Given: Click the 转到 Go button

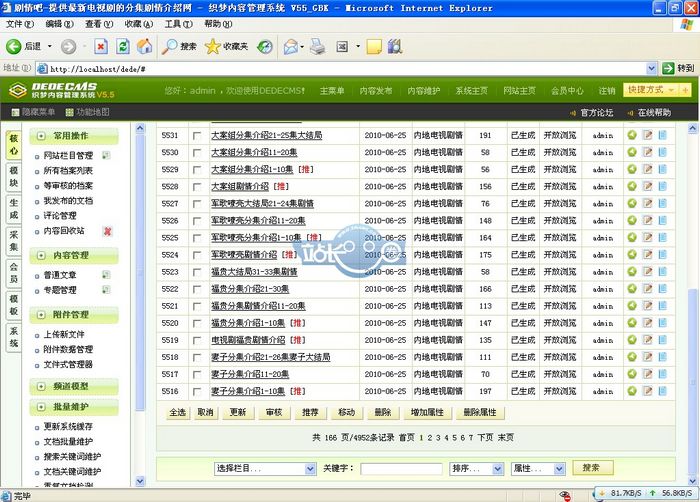Looking at the screenshot, I should 678,68.
